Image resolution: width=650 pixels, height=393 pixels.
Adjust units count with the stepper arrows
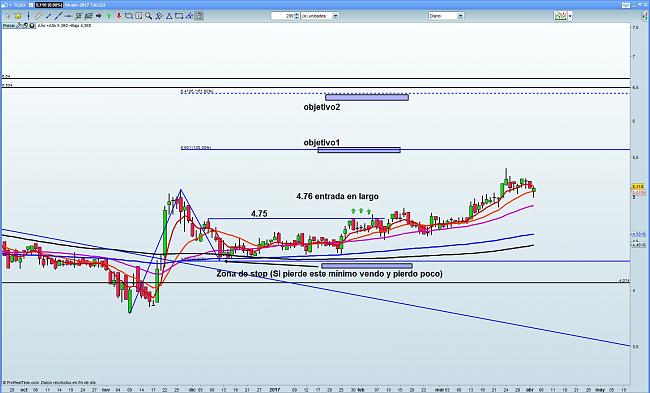296,16
